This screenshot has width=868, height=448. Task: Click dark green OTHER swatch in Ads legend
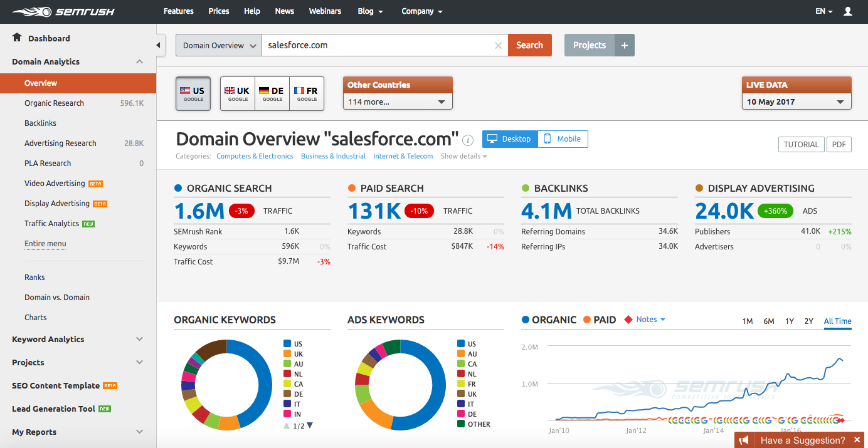[461, 424]
